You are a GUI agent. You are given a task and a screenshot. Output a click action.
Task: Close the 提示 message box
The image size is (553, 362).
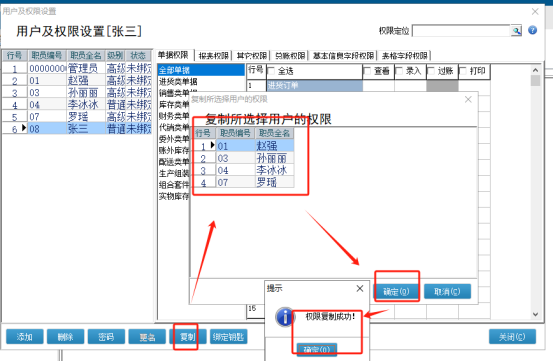tap(360, 289)
